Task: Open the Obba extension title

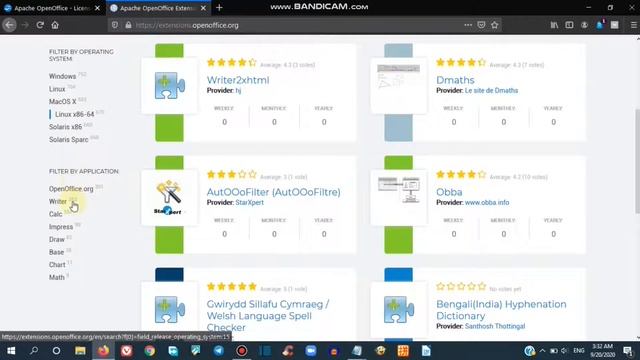Action: (x=449, y=192)
